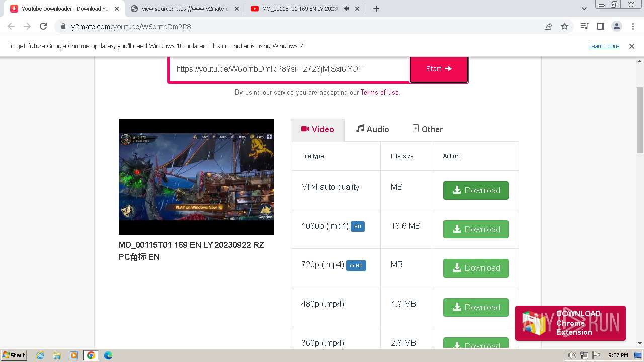The width and height of the screenshot is (644, 362).
Task: Open the media control icon in toolbar
Action: 584,27
